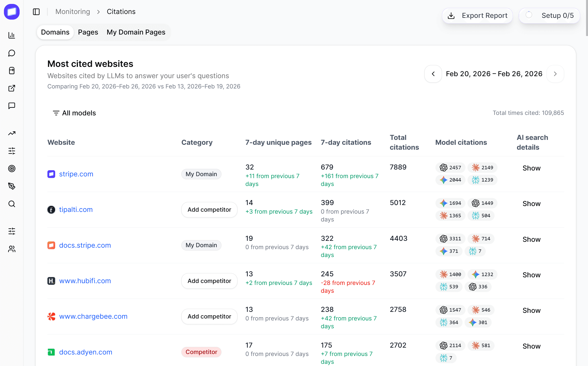The height and width of the screenshot is (366, 588).
Task: Open the Feb 20 – Feb 26, 2026 date picker
Action: click(x=494, y=74)
